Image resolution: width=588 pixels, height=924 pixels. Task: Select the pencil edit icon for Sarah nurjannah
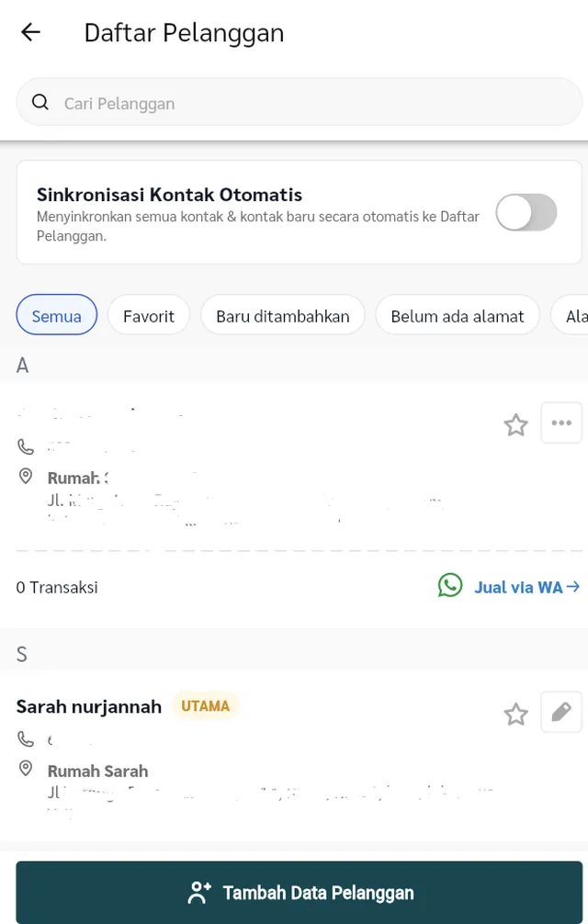click(561, 713)
